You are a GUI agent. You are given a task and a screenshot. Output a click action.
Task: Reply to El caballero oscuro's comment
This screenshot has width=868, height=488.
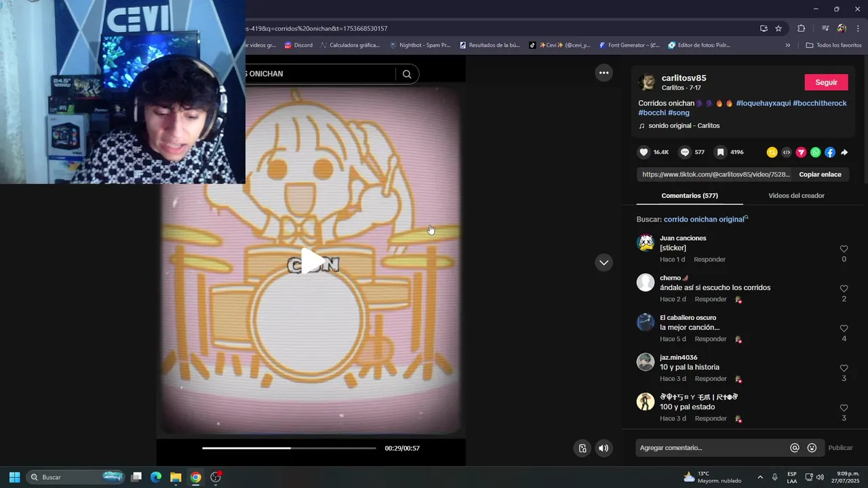pos(710,339)
